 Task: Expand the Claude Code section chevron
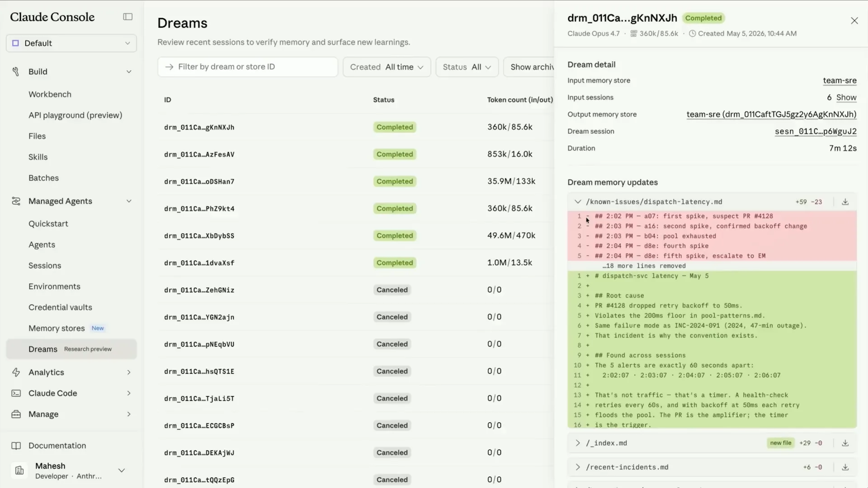pyautogui.click(x=129, y=393)
